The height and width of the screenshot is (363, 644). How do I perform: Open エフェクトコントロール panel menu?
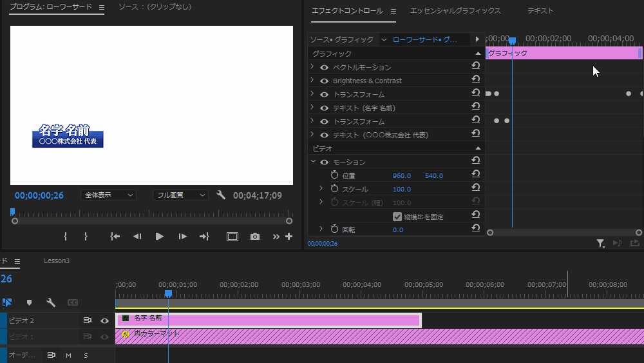393,12
